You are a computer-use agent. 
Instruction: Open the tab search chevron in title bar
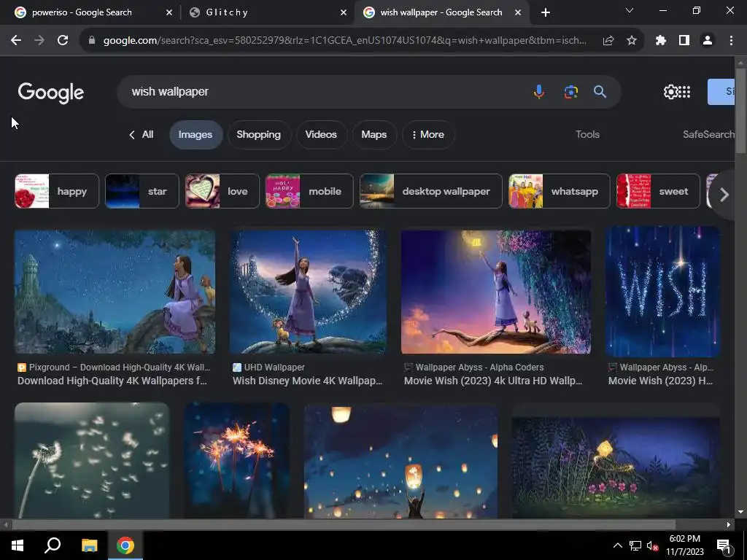tap(630, 10)
